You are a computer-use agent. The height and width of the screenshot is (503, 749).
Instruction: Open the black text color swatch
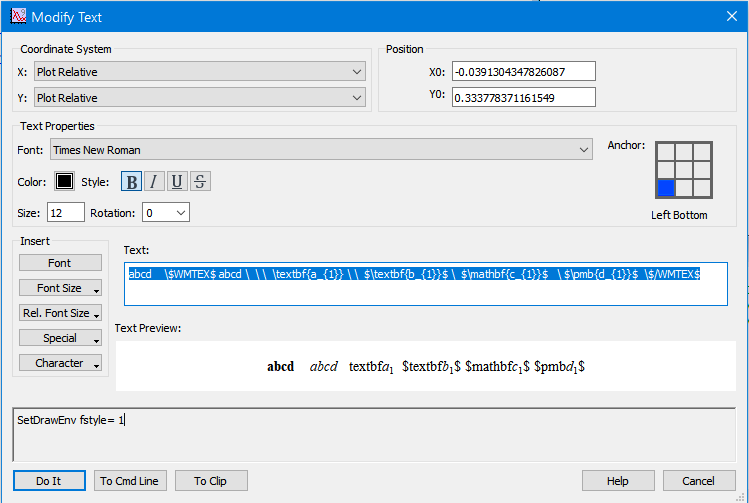coord(64,181)
